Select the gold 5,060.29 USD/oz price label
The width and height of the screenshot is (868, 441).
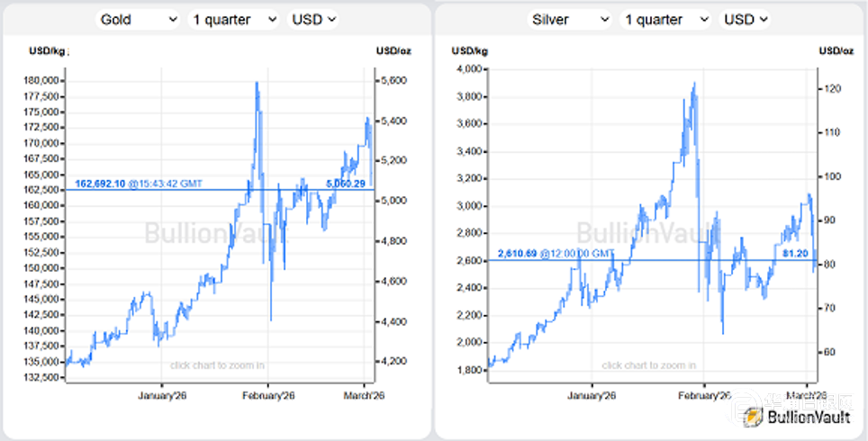pos(345,183)
